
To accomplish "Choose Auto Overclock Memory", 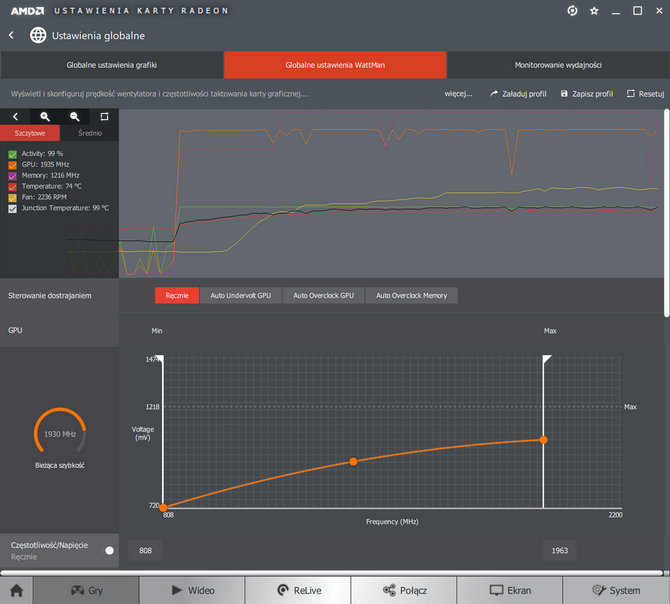I will [x=411, y=295].
